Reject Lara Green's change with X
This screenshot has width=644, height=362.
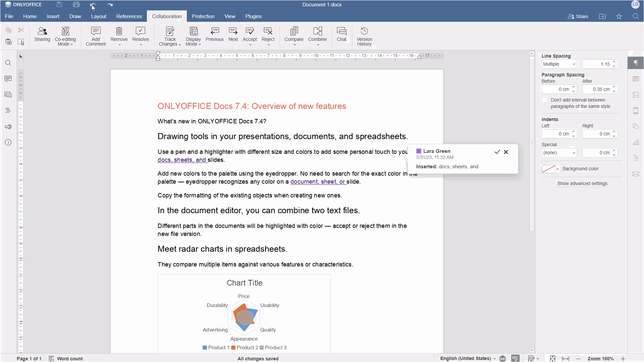506,152
